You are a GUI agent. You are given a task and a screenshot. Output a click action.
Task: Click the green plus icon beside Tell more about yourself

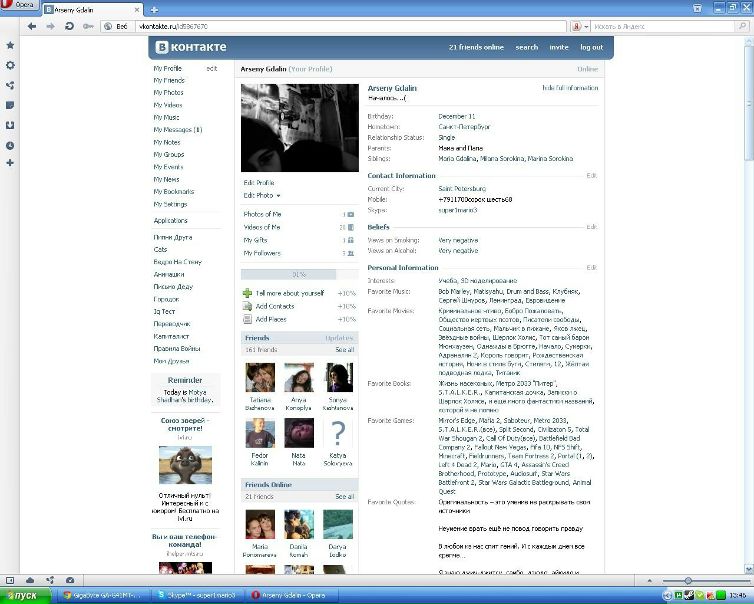[x=247, y=293]
